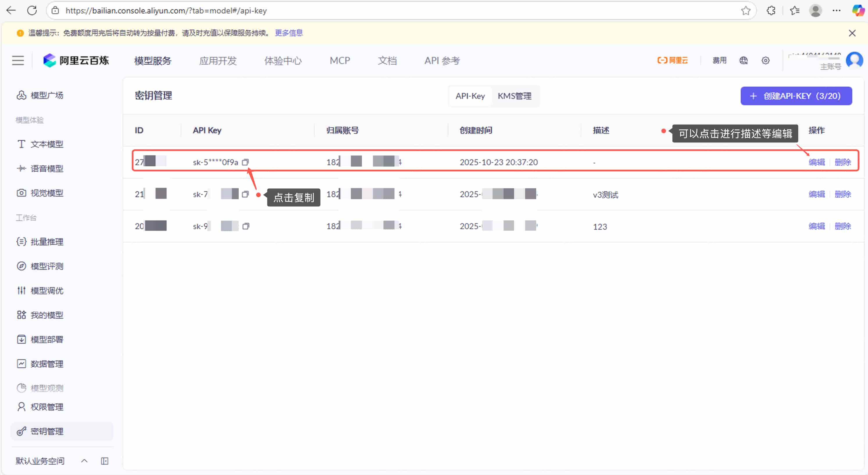Open console settings via the gear icon
The width and height of the screenshot is (868, 475).
(765, 60)
